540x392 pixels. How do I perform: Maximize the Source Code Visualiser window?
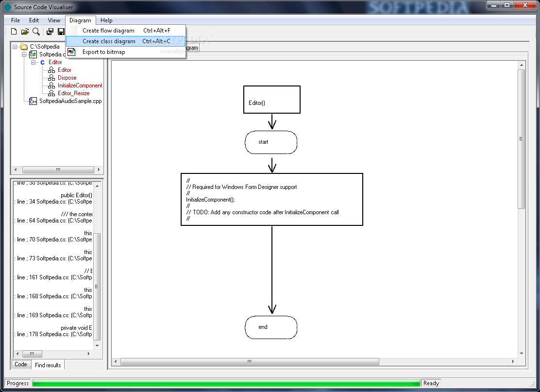[x=507, y=5]
